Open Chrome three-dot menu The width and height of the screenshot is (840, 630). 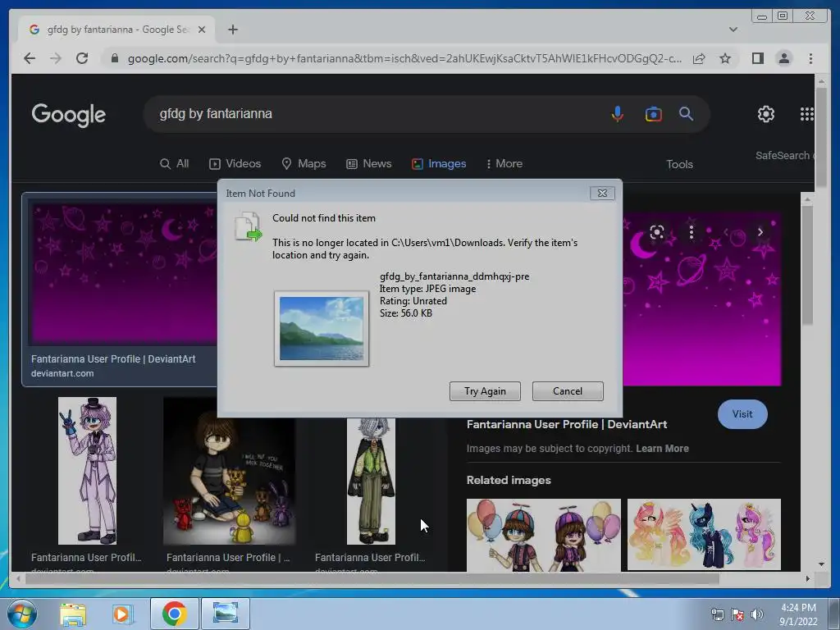tap(810, 58)
